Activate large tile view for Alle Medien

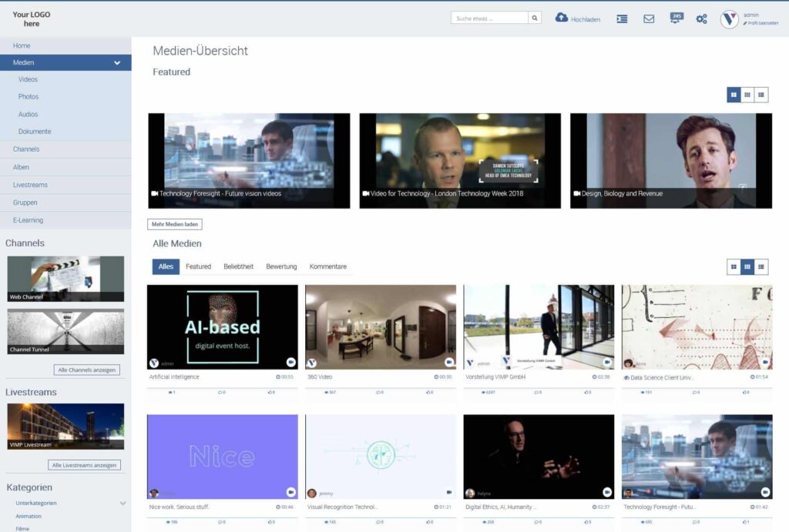pos(732,266)
